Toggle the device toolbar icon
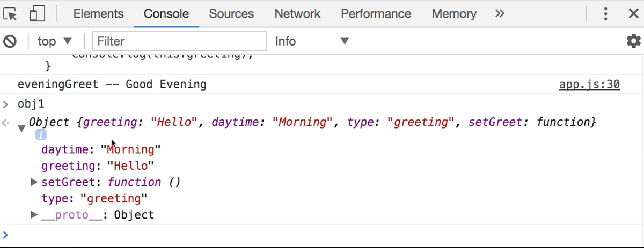This screenshot has width=644, height=248. coord(38,14)
